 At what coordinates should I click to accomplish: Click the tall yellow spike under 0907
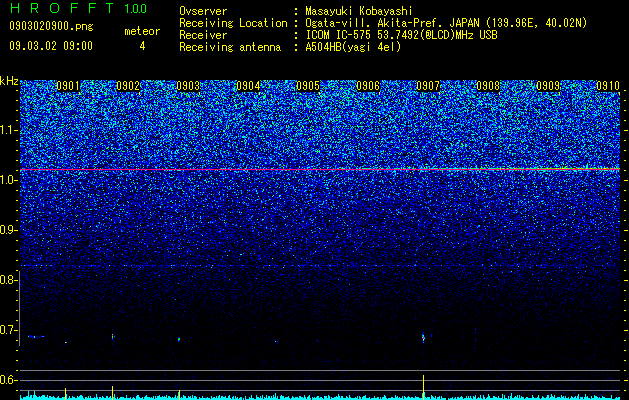click(423, 387)
